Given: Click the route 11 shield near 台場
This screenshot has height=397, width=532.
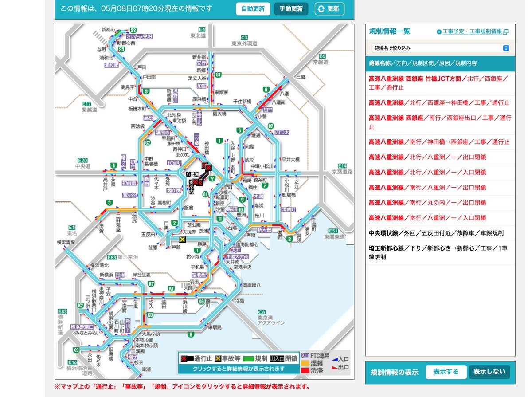Looking at the screenshot, I should tap(220, 219).
